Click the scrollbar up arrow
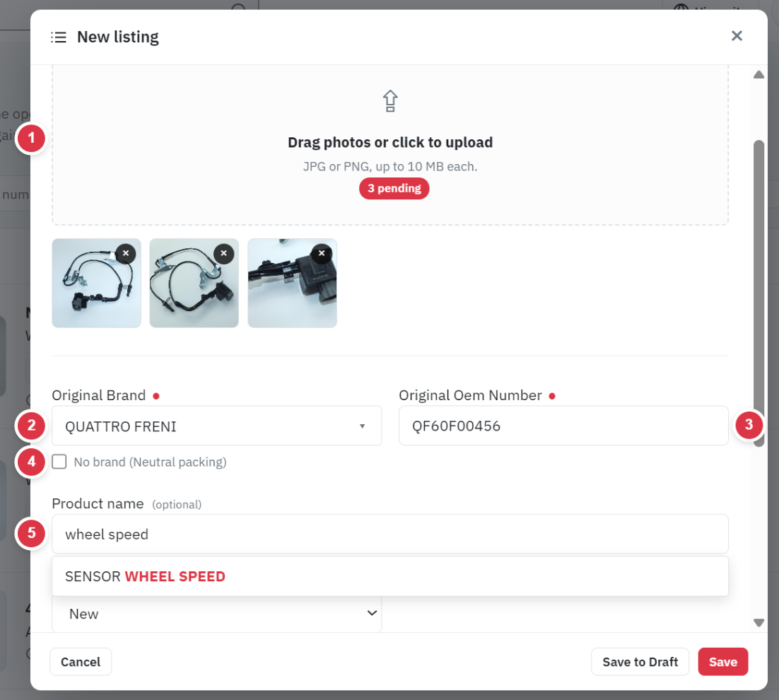The image size is (779, 700). coord(758,74)
